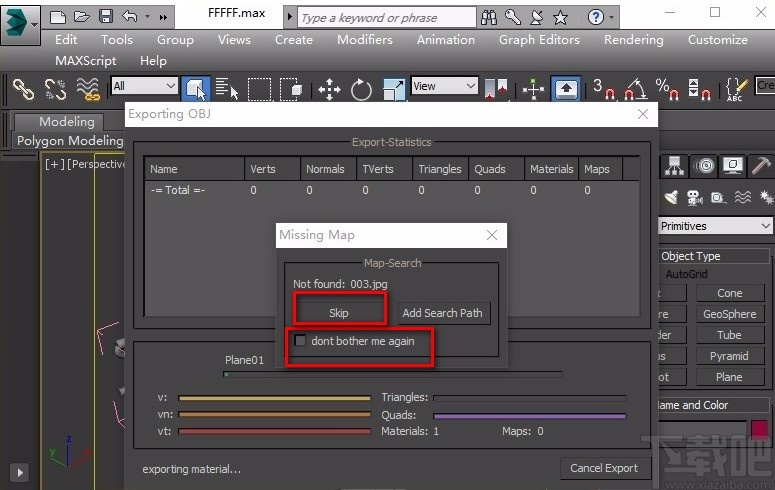Enable dont bother me again checkbox
This screenshot has width=775, height=490.
[300, 341]
